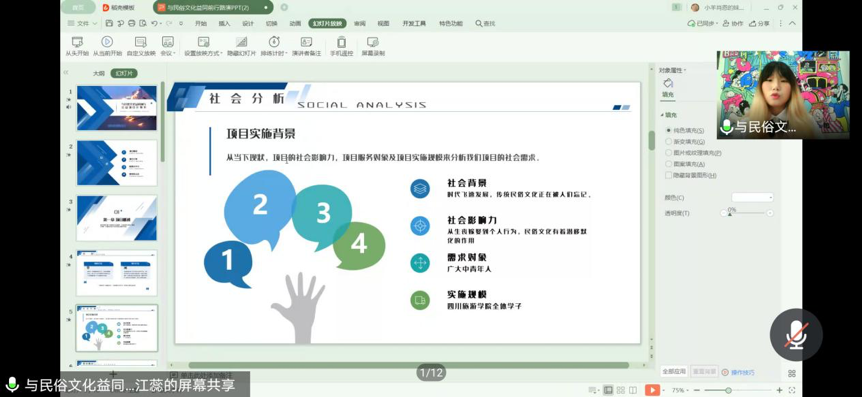Open the fill color (颜色) dropdown

click(x=752, y=197)
